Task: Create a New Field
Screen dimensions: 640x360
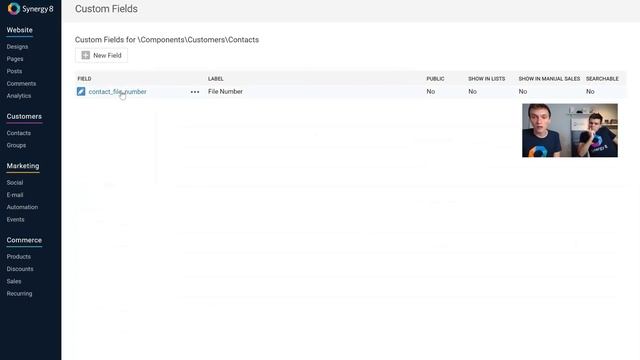Action: coord(101,56)
